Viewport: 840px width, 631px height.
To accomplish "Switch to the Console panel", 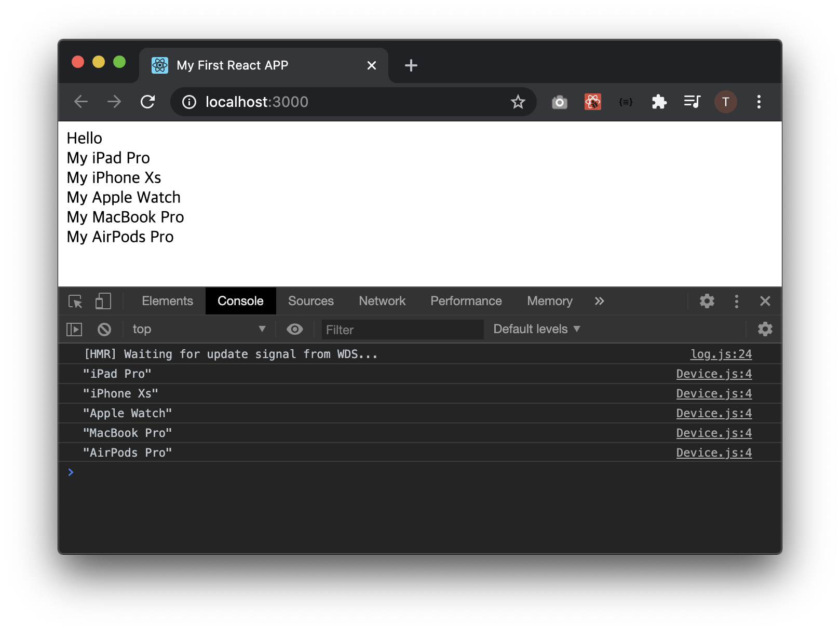I will click(x=240, y=301).
